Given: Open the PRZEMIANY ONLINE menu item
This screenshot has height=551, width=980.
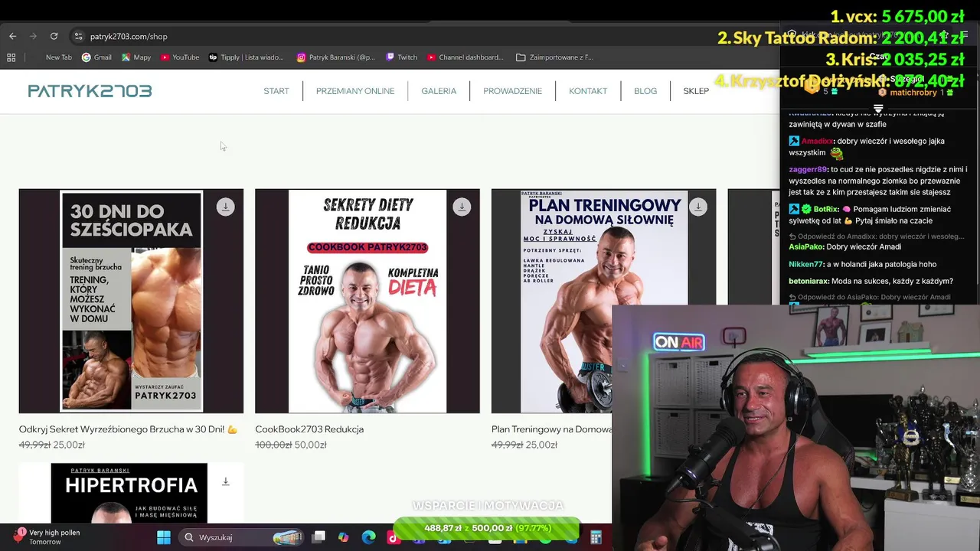Looking at the screenshot, I should click(355, 91).
